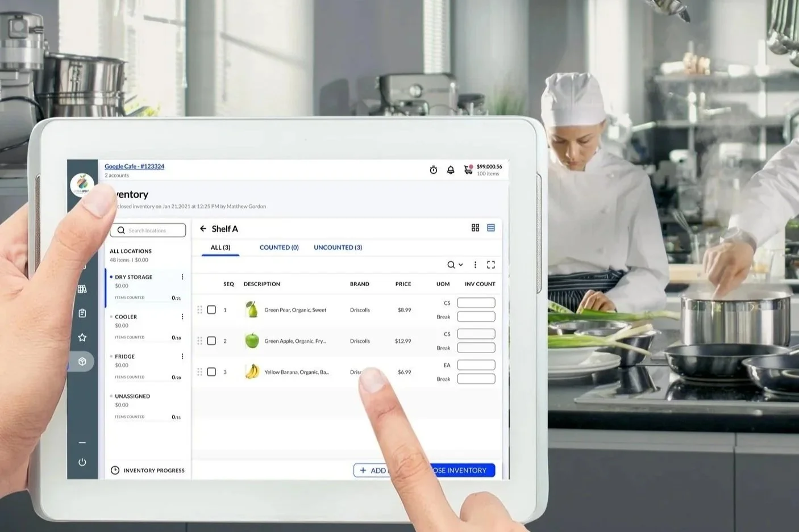799x532 pixels.
Task: Click 'Green Pear, Organic, Sweet' description
Action: pyautogui.click(x=296, y=310)
